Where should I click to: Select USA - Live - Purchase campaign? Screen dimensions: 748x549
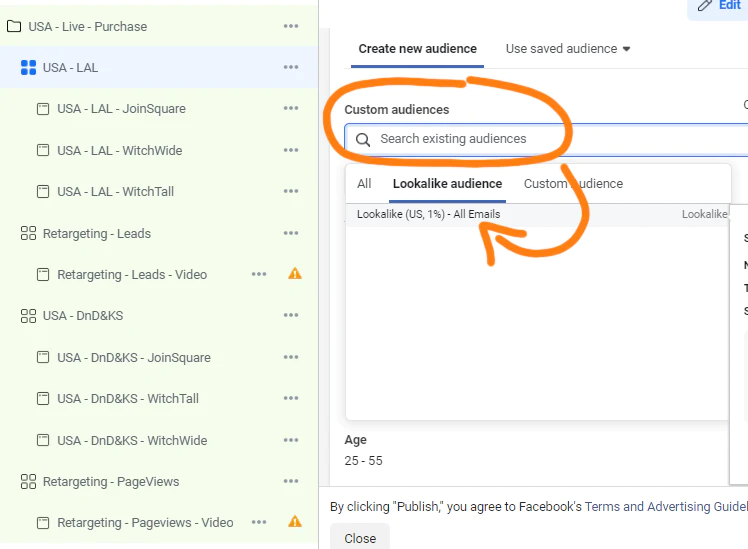(x=87, y=27)
